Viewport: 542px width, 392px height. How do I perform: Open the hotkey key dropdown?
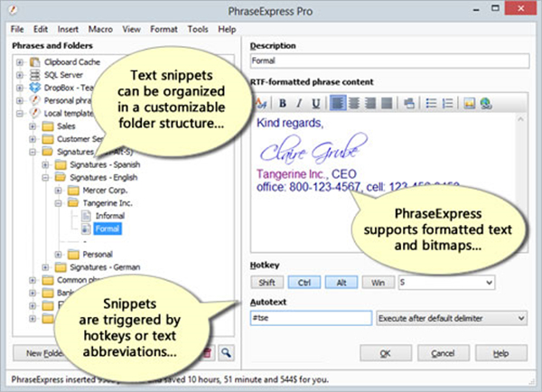click(x=490, y=283)
